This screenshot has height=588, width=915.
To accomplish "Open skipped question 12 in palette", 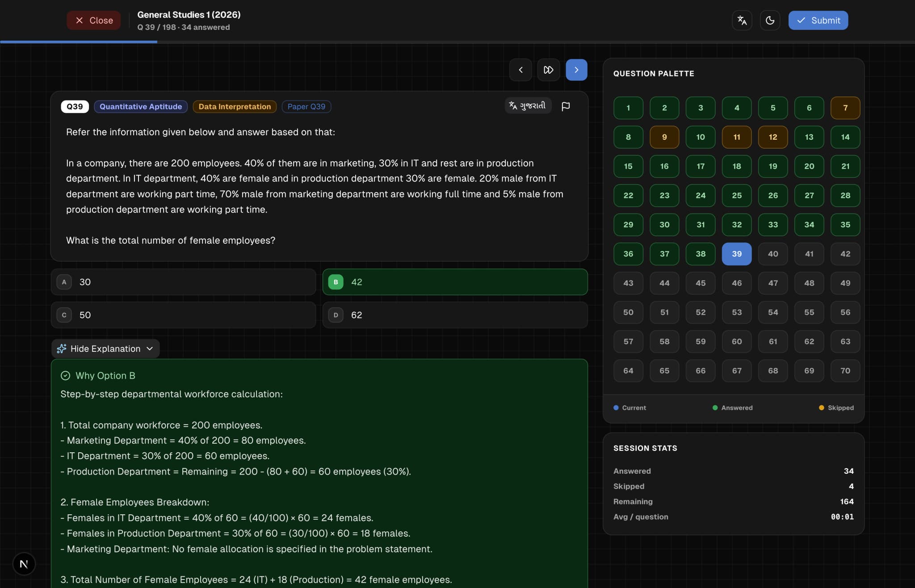I will coord(773,137).
